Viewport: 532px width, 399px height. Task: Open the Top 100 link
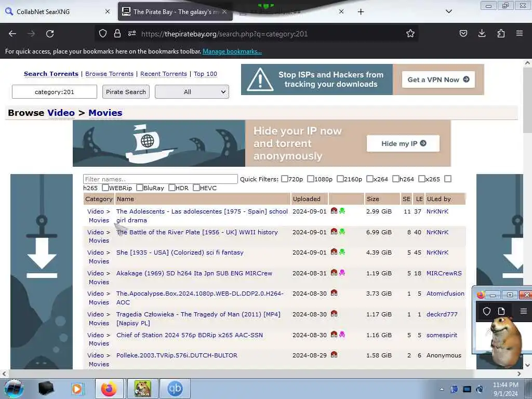(205, 74)
